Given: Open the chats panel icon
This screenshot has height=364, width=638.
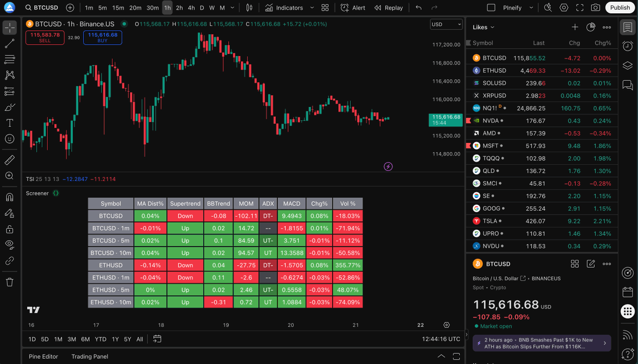Looking at the screenshot, I should point(628,85).
